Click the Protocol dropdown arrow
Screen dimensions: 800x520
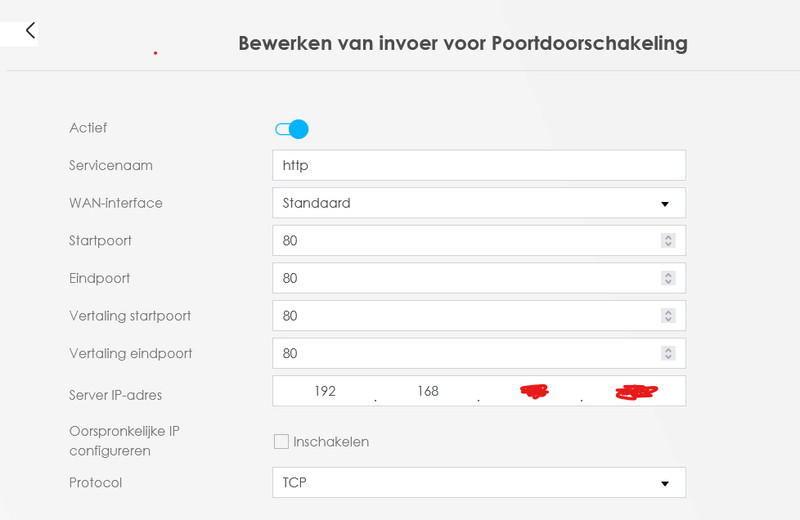pos(664,484)
